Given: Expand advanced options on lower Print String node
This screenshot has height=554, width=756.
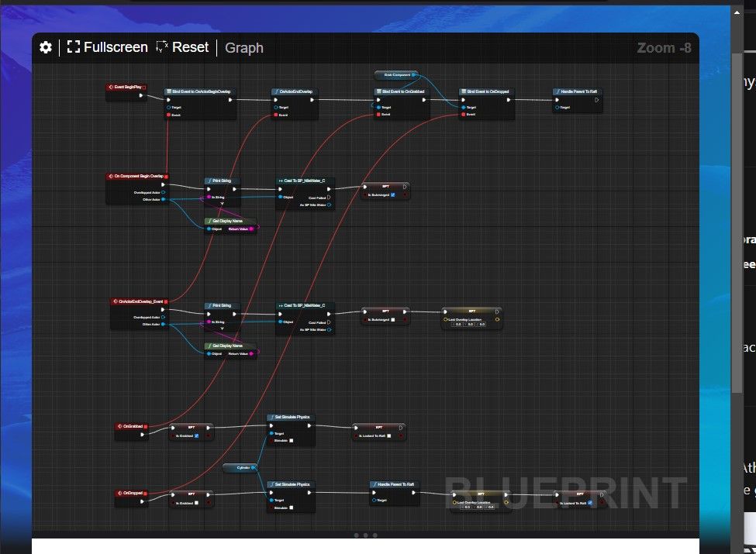Looking at the screenshot, I should pos(222,329).
